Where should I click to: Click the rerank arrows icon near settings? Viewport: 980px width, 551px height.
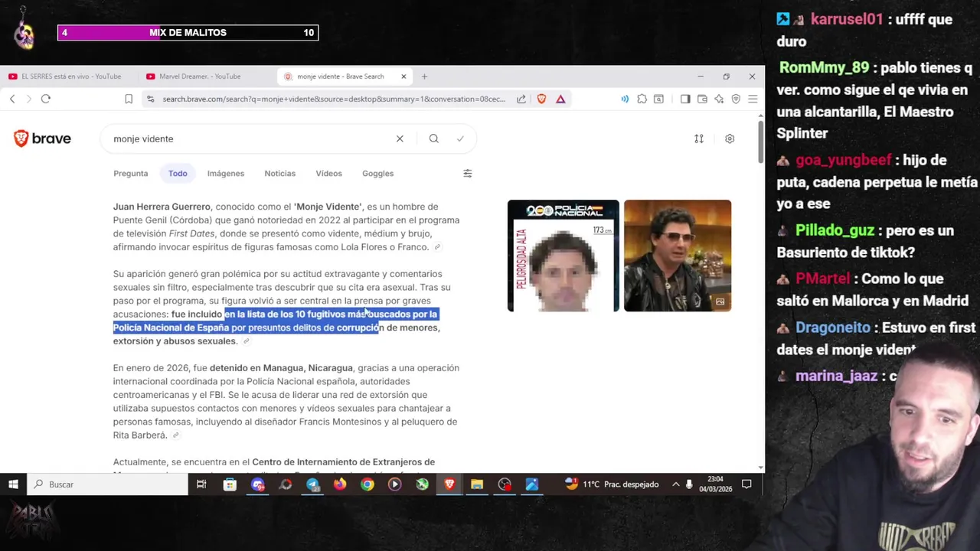tap(699, 139)
